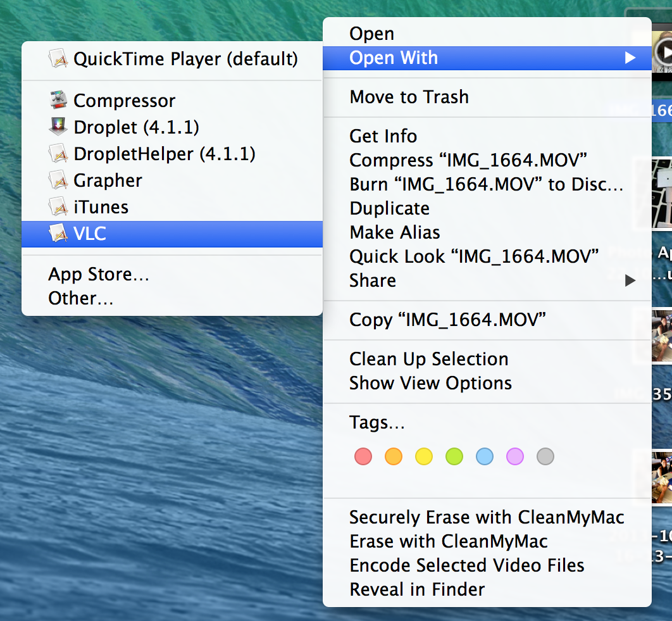The width and height of the screenshot is (672, 621).
Task: Apply the green tag color
Action: 454,456
